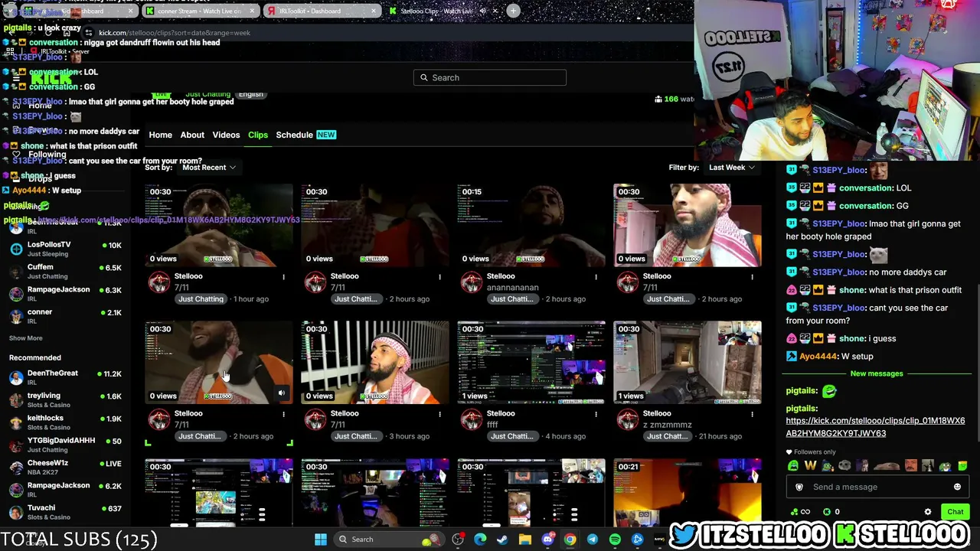980x551 pixels.
Task: Open options menu for z zmzmmmz clip
Action: 752,414
